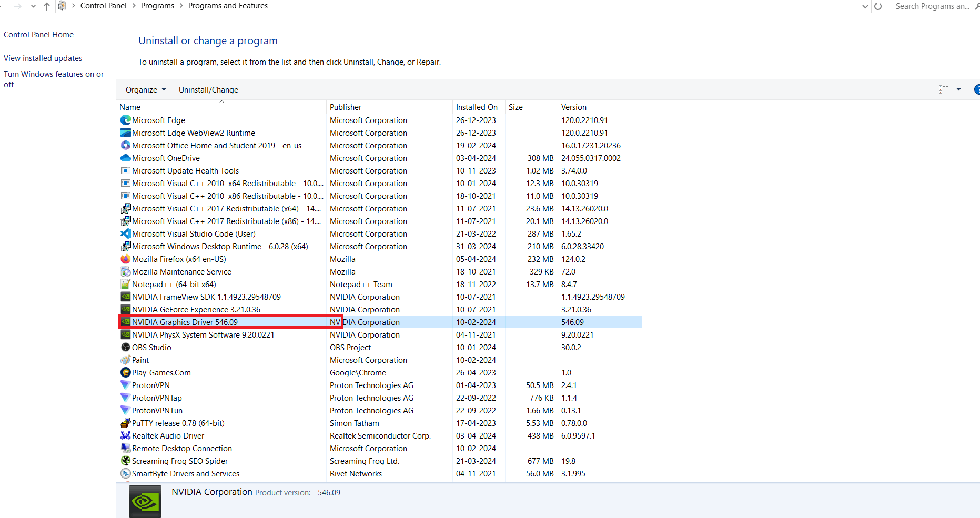Go up one level with the up arrow
980x518 pixels.
47,6
